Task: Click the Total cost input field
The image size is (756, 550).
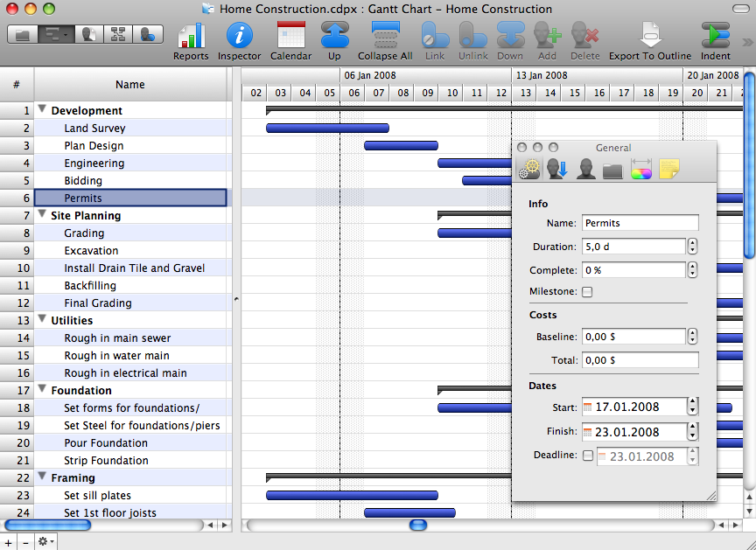Action: coord(640,360)
